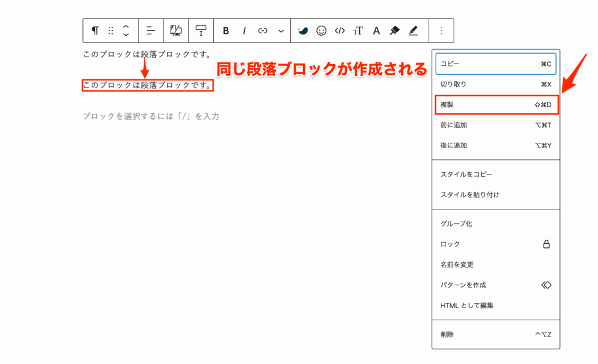Open the text alignment dropdown
This screenshot has height=364, width=598.
[151, 30]
